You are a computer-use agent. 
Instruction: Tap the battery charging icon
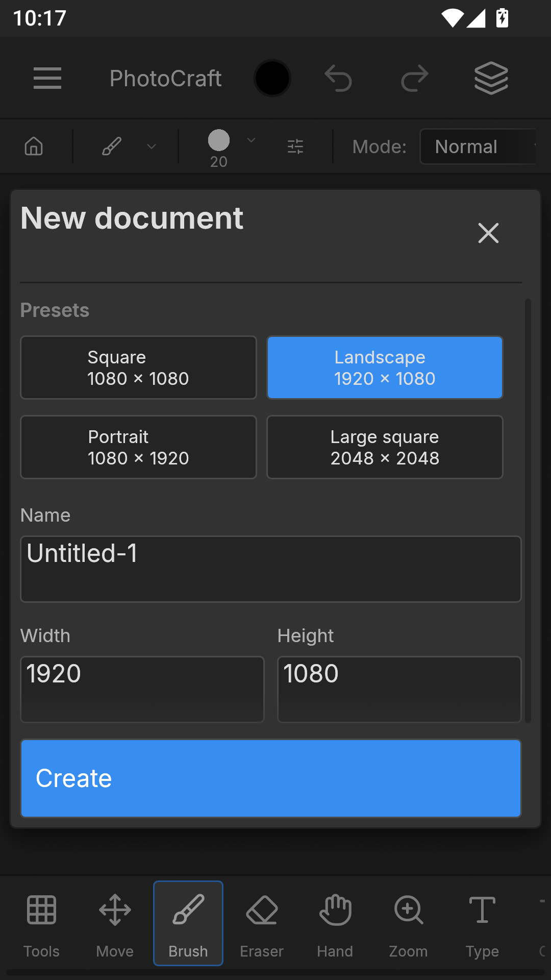point(503,18)
